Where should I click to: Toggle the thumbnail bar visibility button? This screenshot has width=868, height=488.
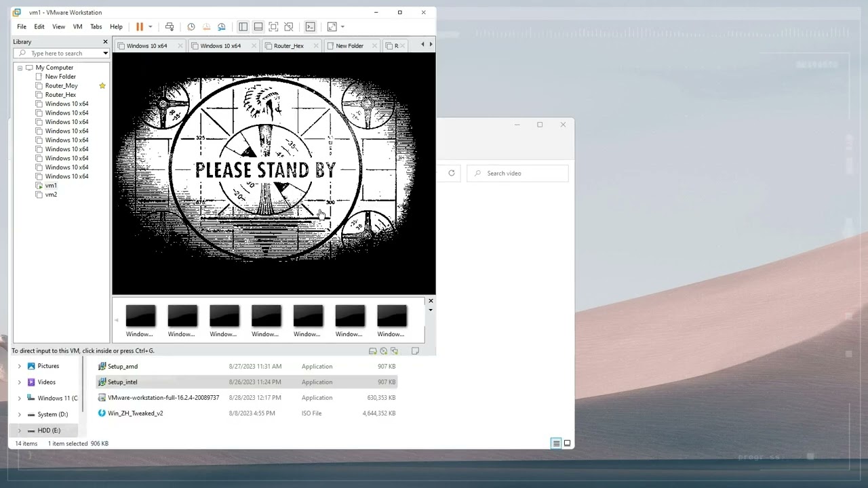(x=258, y=26)
